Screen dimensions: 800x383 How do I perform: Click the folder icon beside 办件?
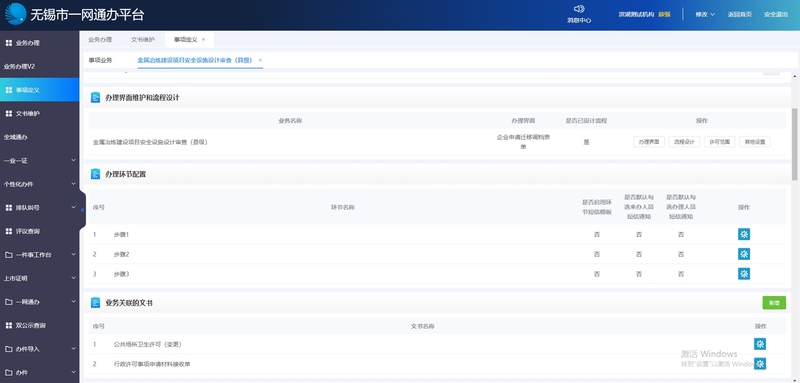point(9,372)
